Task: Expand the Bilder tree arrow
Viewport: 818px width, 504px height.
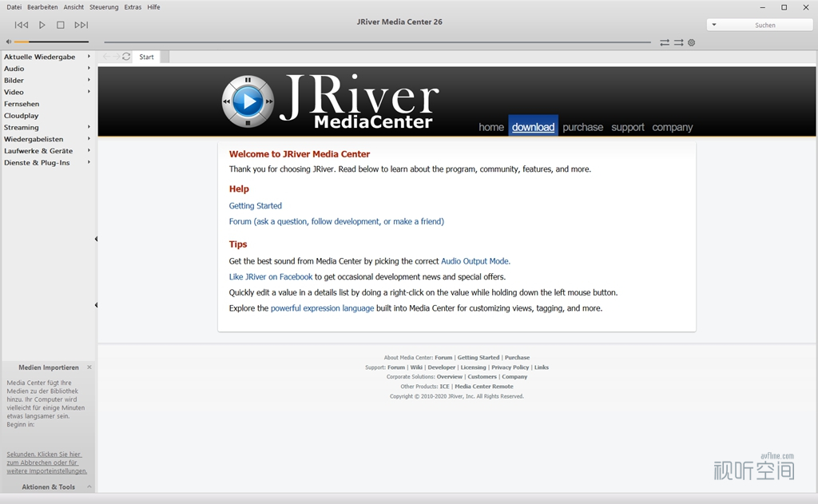Action: pyautogui.click(x=89, y=80)
